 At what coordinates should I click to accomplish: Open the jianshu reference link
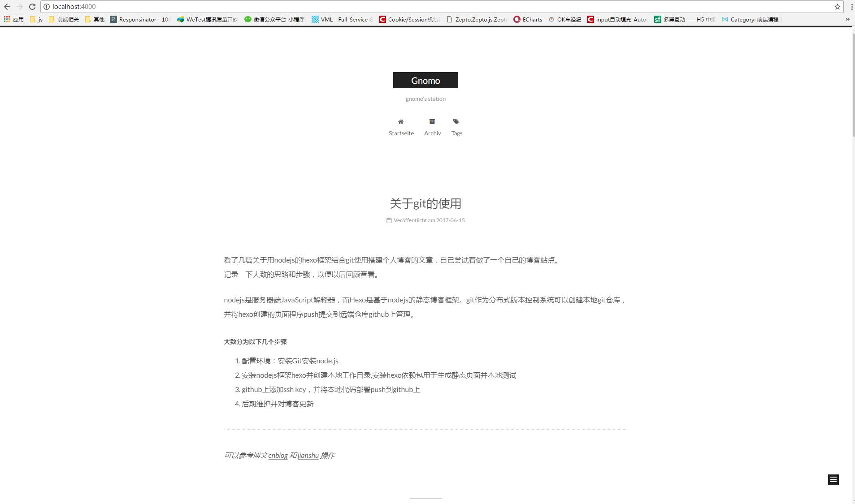click(308, 456)
